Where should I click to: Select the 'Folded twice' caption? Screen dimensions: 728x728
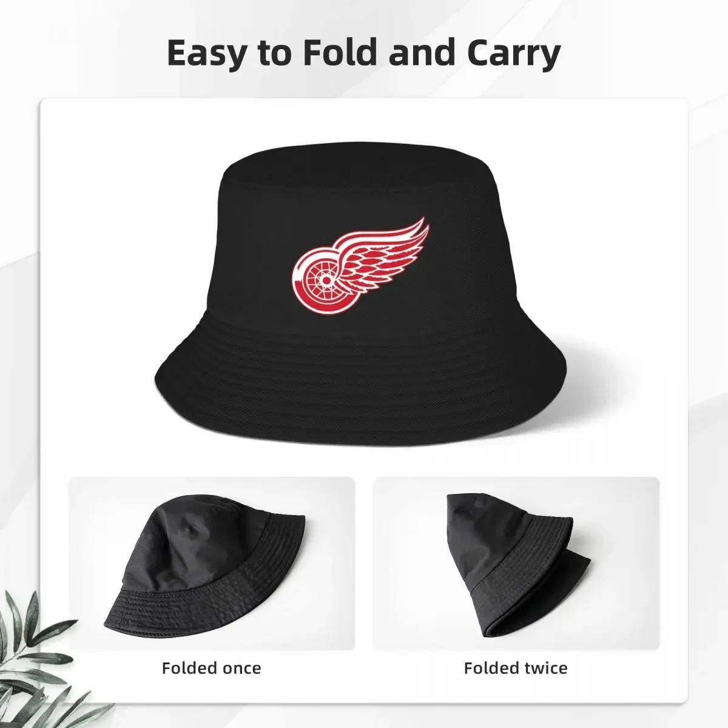coord(516,669)
